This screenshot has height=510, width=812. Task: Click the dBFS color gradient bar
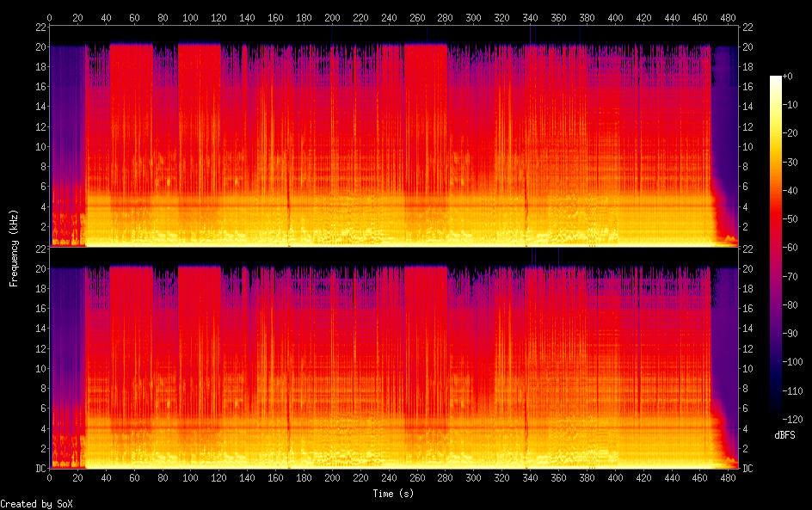coord(776,247)
